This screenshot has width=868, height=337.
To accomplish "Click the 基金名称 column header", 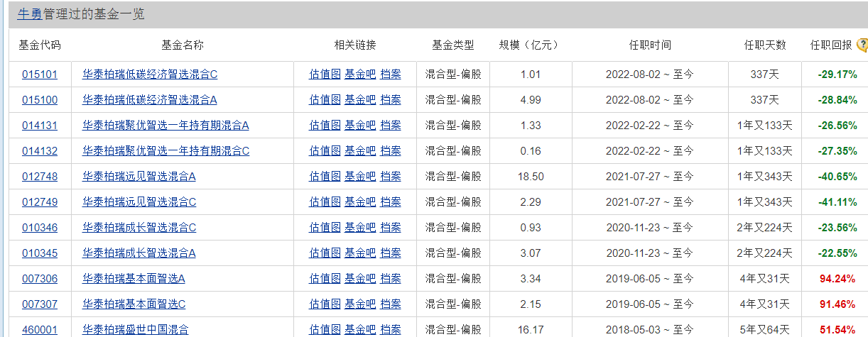I will click(x=183, y=45).
